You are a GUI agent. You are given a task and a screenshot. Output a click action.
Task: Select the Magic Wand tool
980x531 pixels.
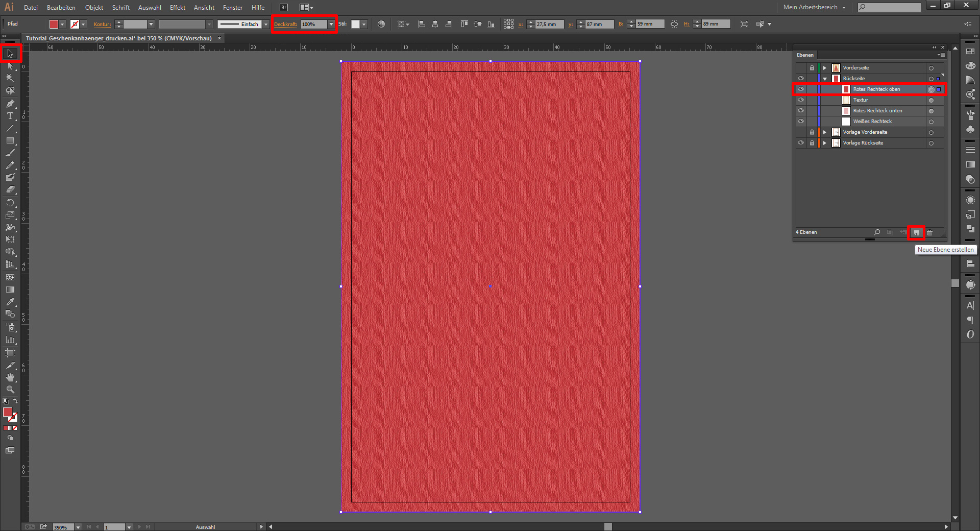tap(10, 78)
